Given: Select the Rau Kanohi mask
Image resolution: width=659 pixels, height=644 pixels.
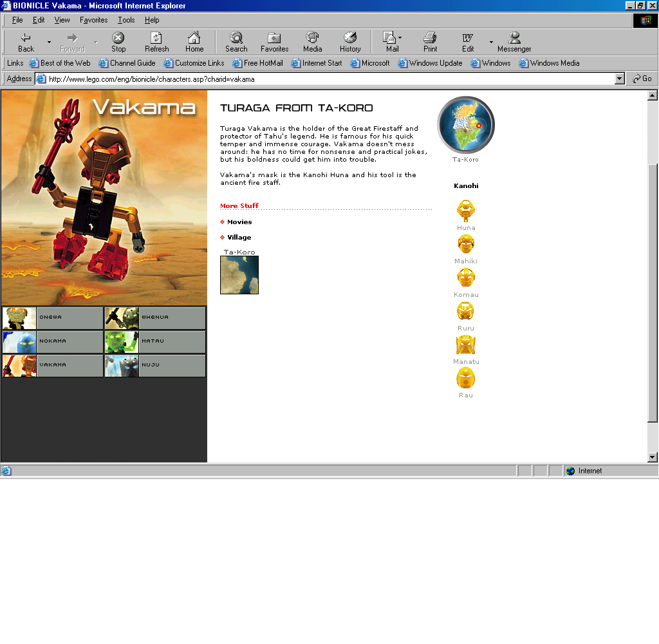Looking at the screenshot, I should [466, 378].
